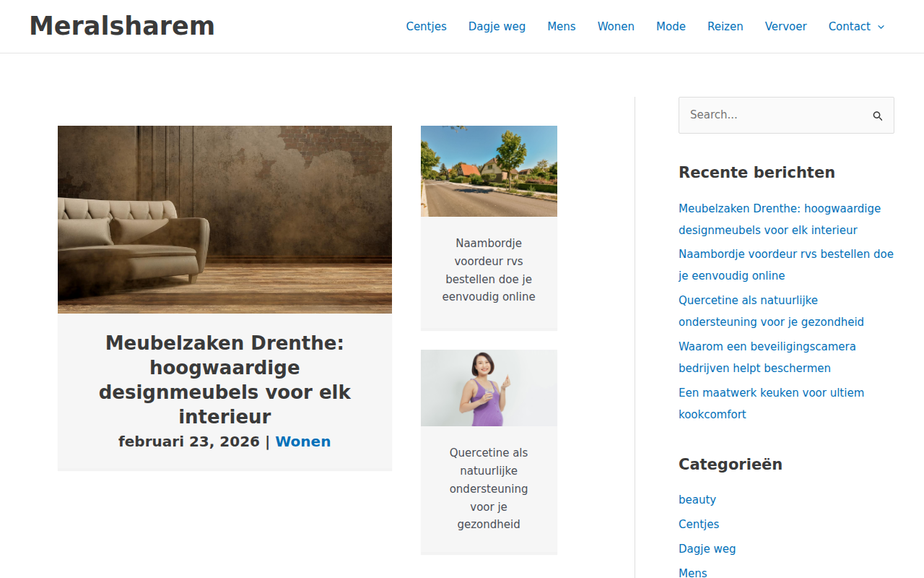The width and height of the screenshot is (924, 578).
Task: Open the Meubelzaken Drenthe post heading
Action: tap(225, 379)
